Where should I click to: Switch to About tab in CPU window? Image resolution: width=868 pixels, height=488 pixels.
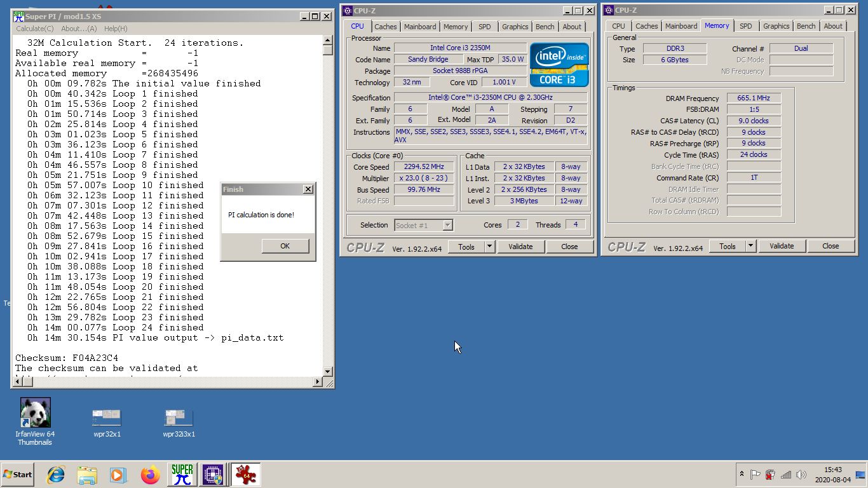click(572, 27)
